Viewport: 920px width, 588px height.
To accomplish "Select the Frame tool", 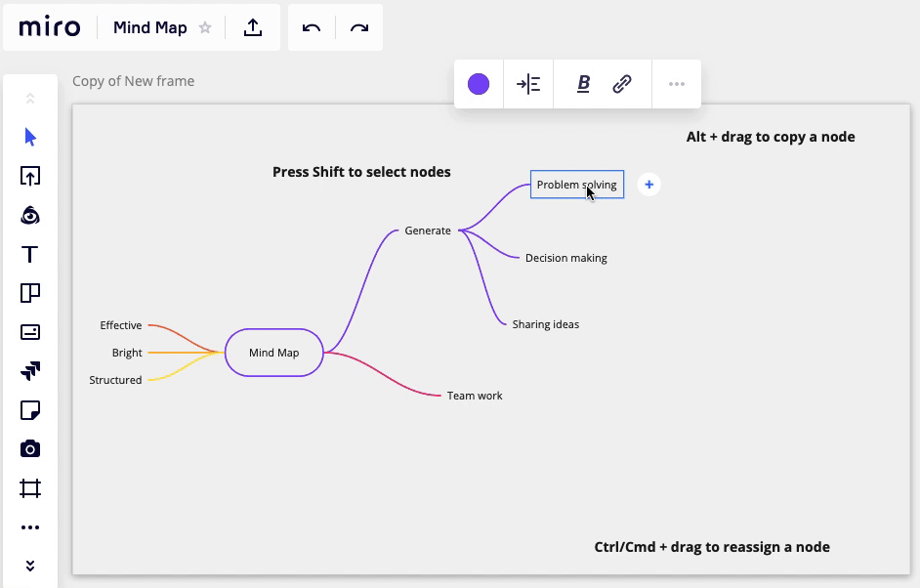I will (30, 488).
